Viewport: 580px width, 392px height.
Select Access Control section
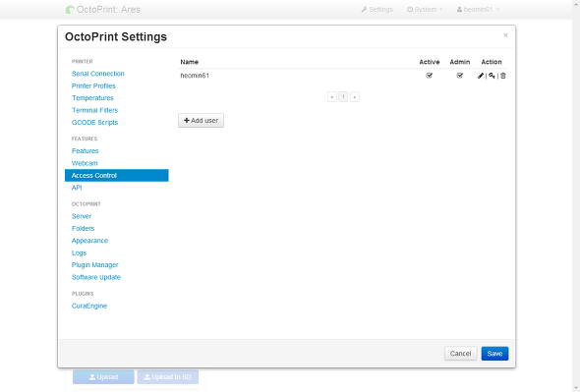point(117,175)
